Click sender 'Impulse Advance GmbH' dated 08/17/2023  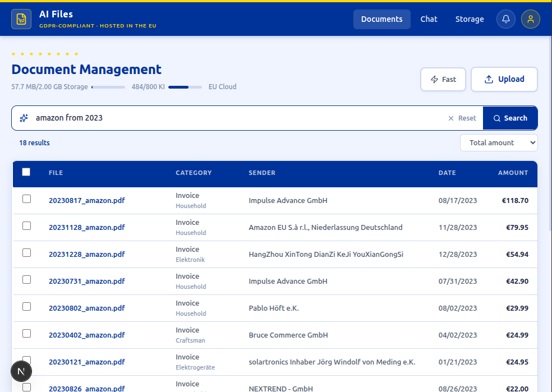pos(288,200)
